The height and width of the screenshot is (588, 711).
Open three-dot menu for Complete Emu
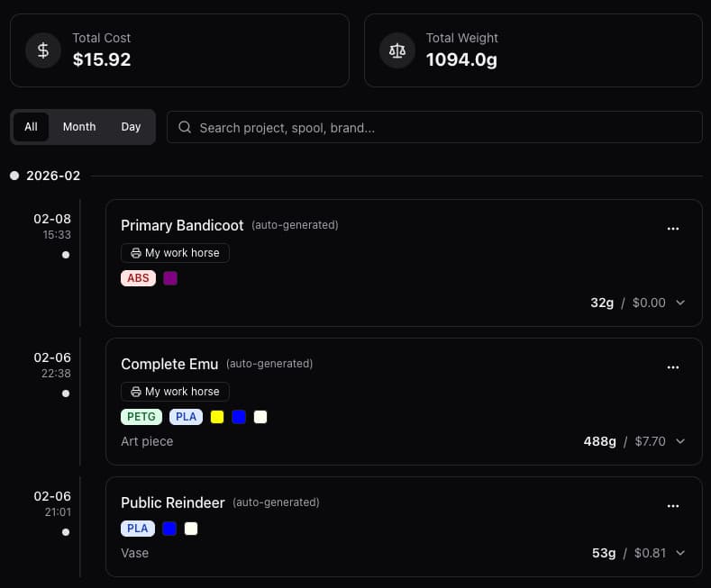coord(672,367)
